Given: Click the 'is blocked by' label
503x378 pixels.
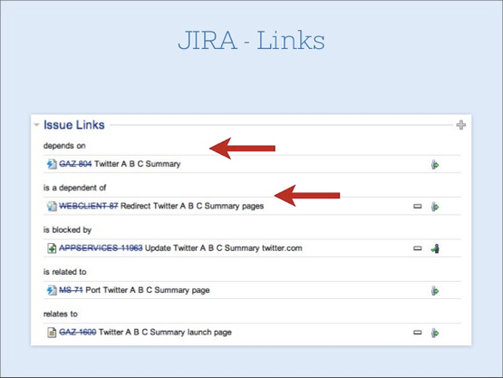Looking at the screenshot, I should click(x=67, y=230).
